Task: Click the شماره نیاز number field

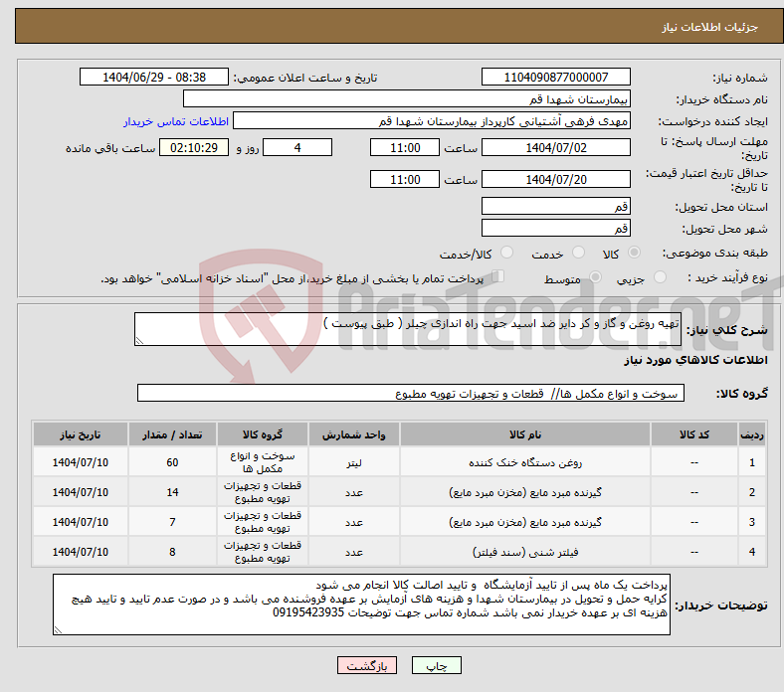Action: (x=556, y=78)
